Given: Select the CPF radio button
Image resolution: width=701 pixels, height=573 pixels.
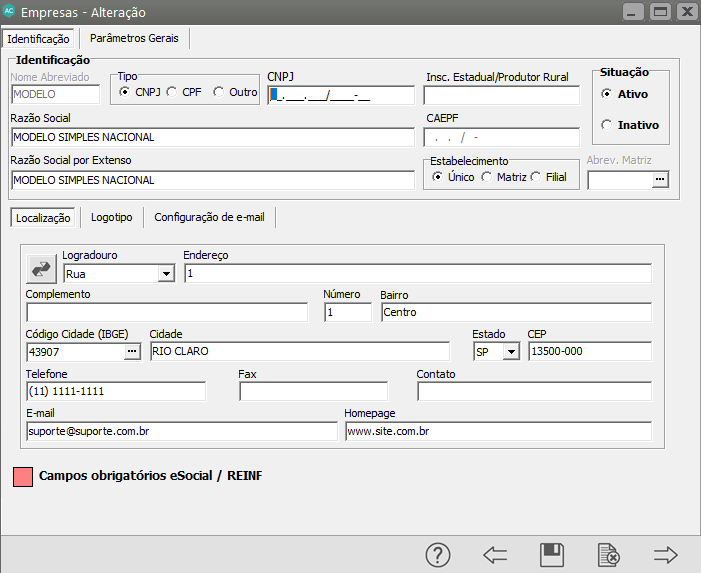Looking at the screenshot, I should (x=173, y=92).
